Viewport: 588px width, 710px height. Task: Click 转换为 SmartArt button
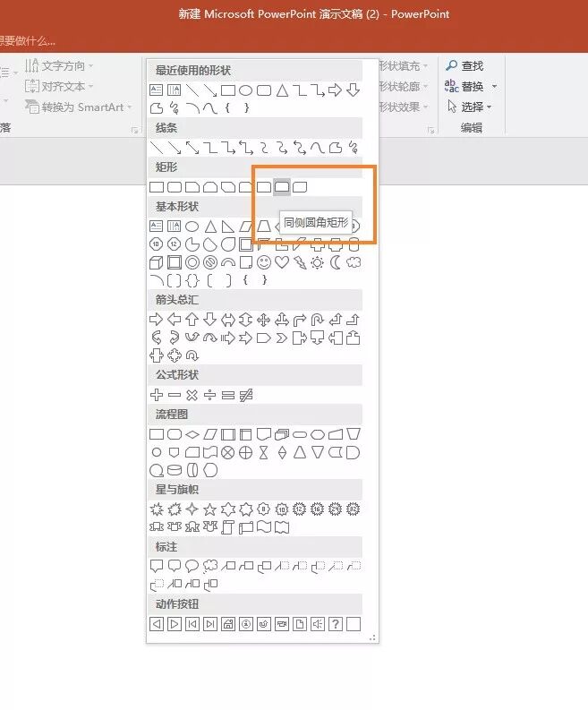[78, 107]
